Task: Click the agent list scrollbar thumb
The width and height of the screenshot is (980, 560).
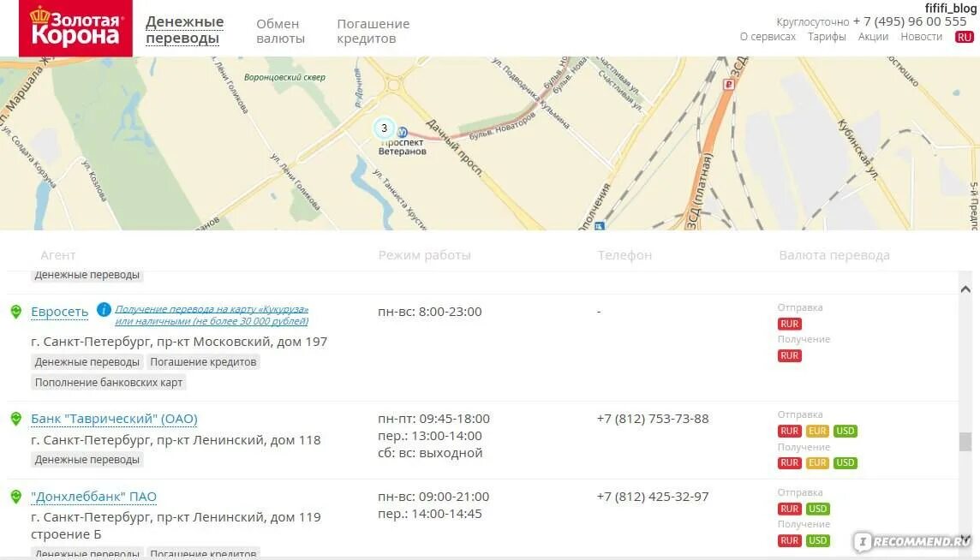Action: click(x=965, y=441)
